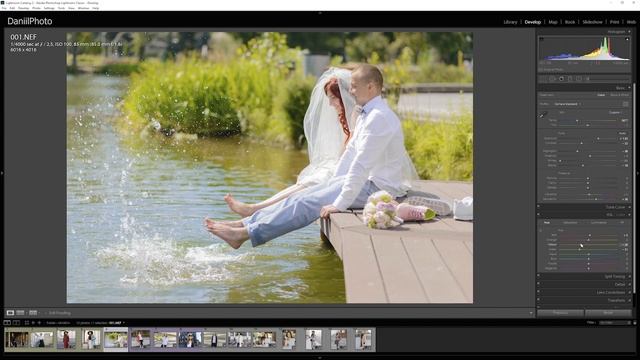Select the Adjustment Brush tool

click(x=587, y=79)
